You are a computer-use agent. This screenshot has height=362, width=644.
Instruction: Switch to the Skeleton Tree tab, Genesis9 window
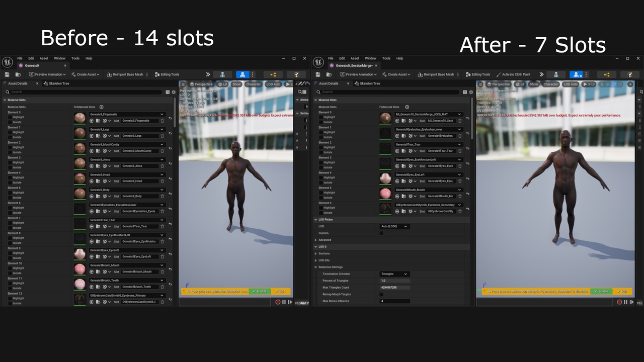click(57, 83)
